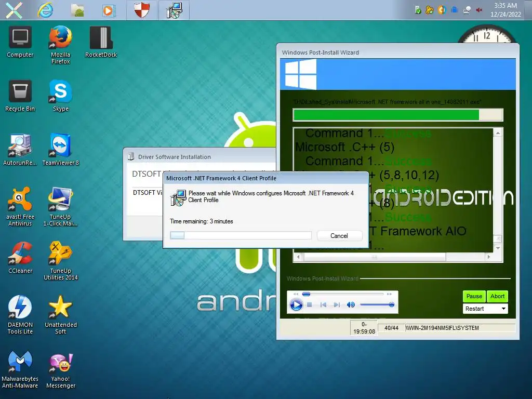The height and width of the screenshot is (399, 532).
Task: Click the wizard installation progress bar
Action: pyautogui.click(x=397, y=115)
